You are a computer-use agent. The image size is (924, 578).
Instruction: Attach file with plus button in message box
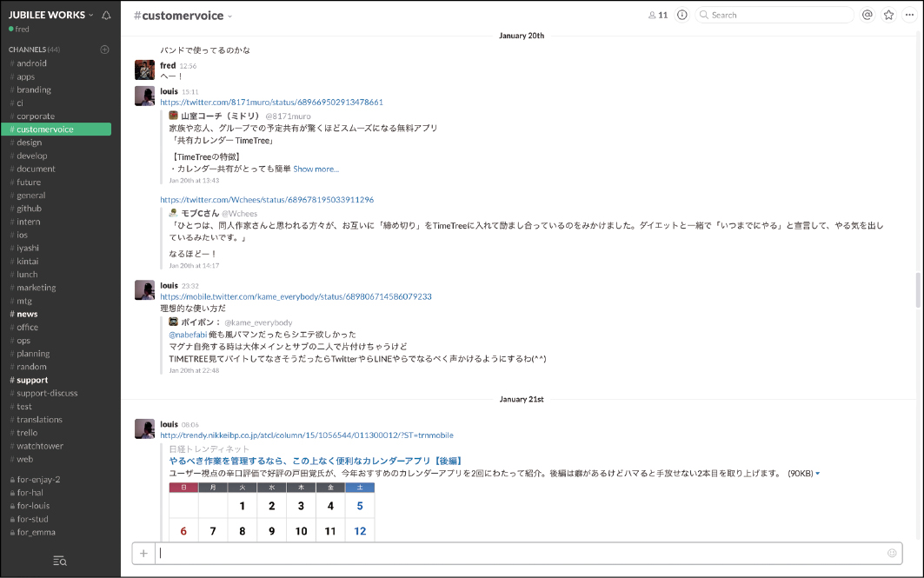point(143,554)
